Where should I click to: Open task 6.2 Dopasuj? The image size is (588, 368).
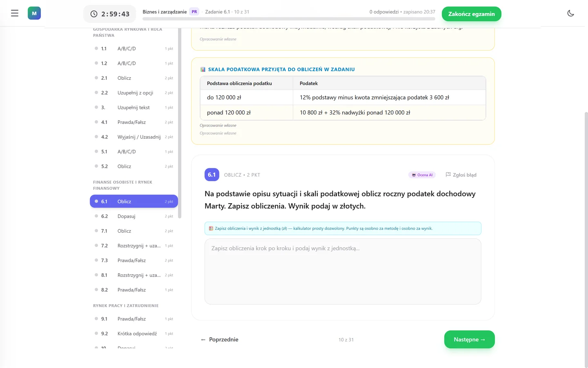[134, 216]
